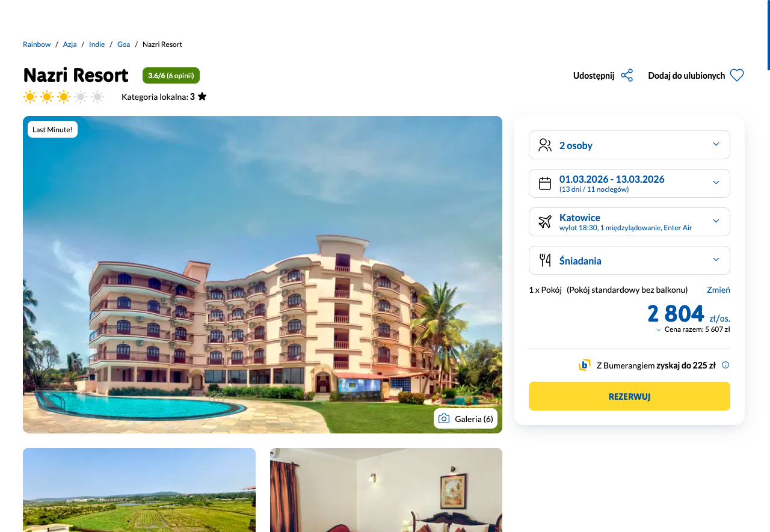Screen dimensions: 770x532
Task: Open the 3.6/6 reviews rating badge
Action: point(171,75)
